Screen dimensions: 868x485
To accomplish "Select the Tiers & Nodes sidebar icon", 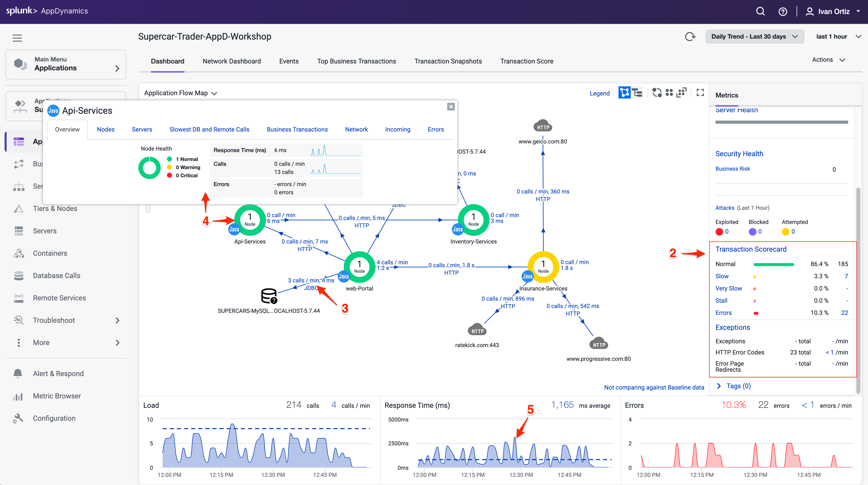I will coord(19,208).
